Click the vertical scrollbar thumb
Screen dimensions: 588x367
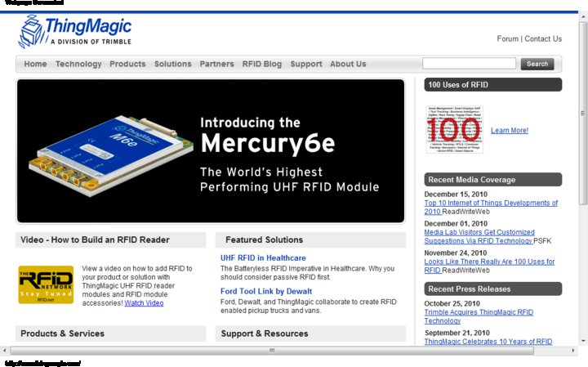tap(583, 113)
